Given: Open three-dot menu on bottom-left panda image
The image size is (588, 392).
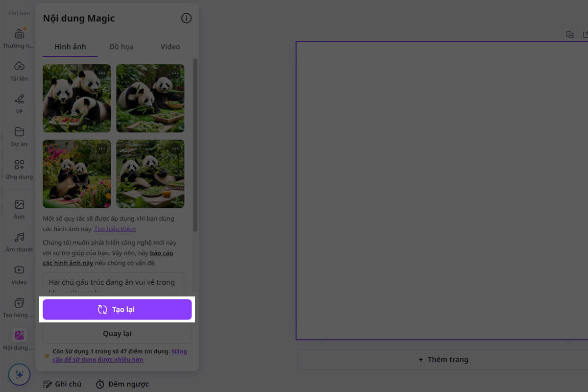Looking at the screenshot, I should point(101,149).
